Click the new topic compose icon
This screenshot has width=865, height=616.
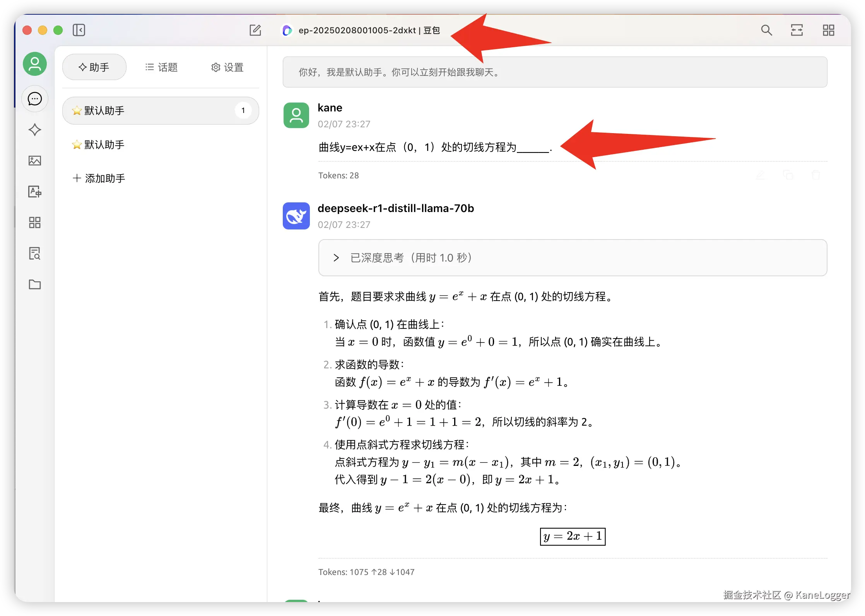(255, 30)
